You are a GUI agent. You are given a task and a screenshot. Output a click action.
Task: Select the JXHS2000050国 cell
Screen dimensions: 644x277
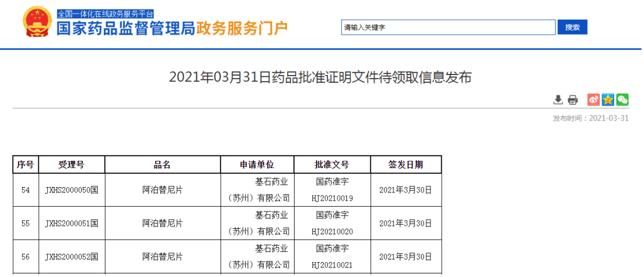click(71, 191)
